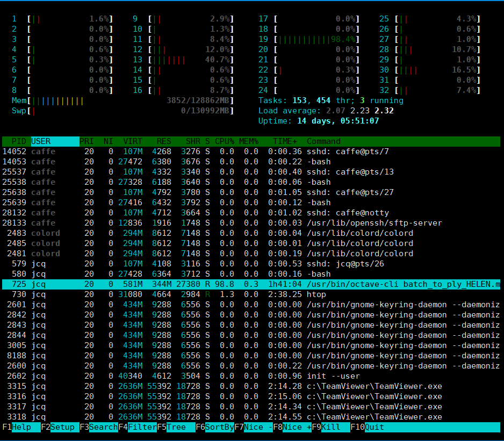Select TeamViewer.exe process PID 3315
504x441 pixels.
tap(251, 386)
